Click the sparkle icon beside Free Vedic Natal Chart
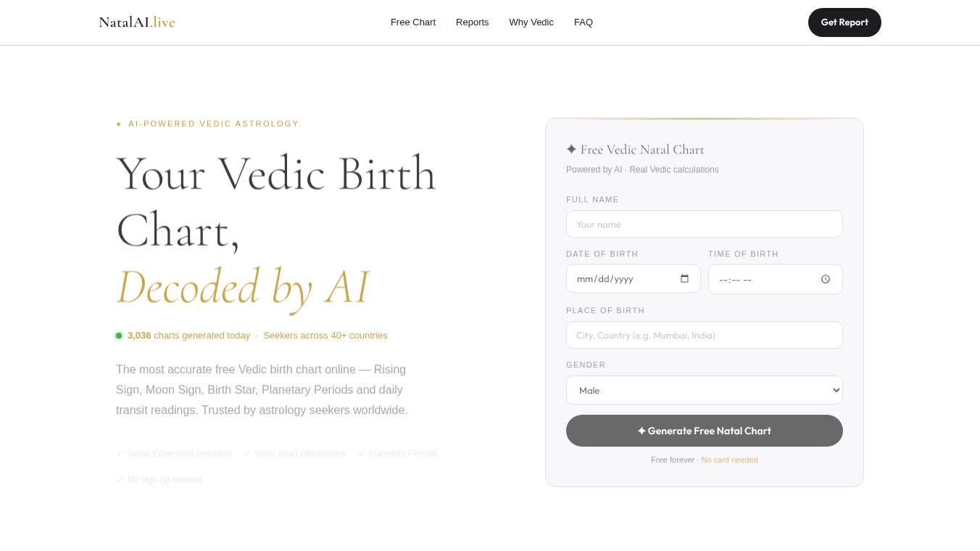Image resolution: width=980 pixels, height=551 pixels. (571, 149)
